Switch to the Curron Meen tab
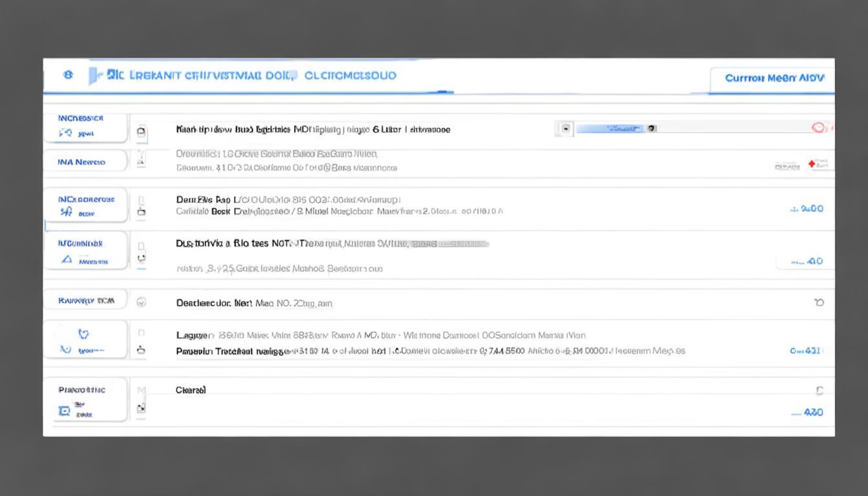Screen dimensions: 868x496 tap(774, 78)
